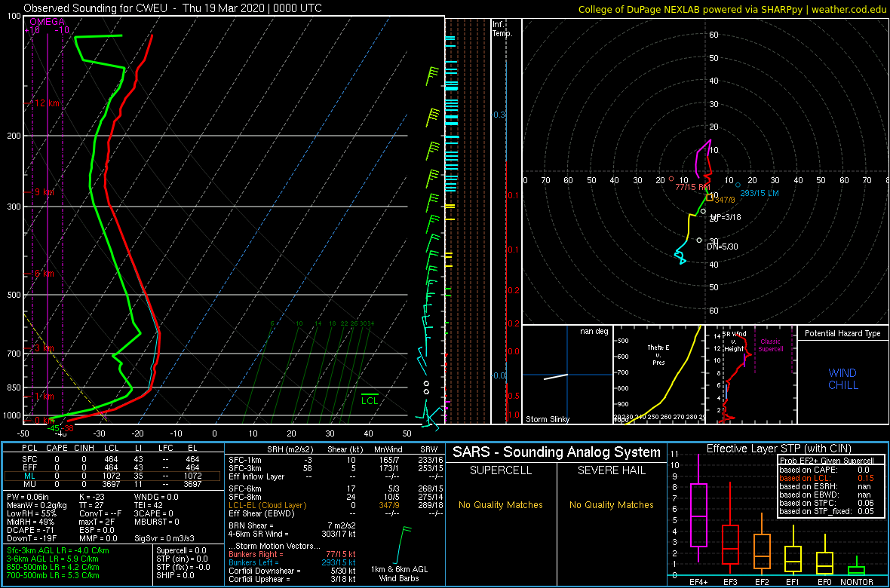Click the "700-500mb LR" lapse rate line
This screenshot has height=588, width=890.
pyautogui.click(x=54, y=575)
